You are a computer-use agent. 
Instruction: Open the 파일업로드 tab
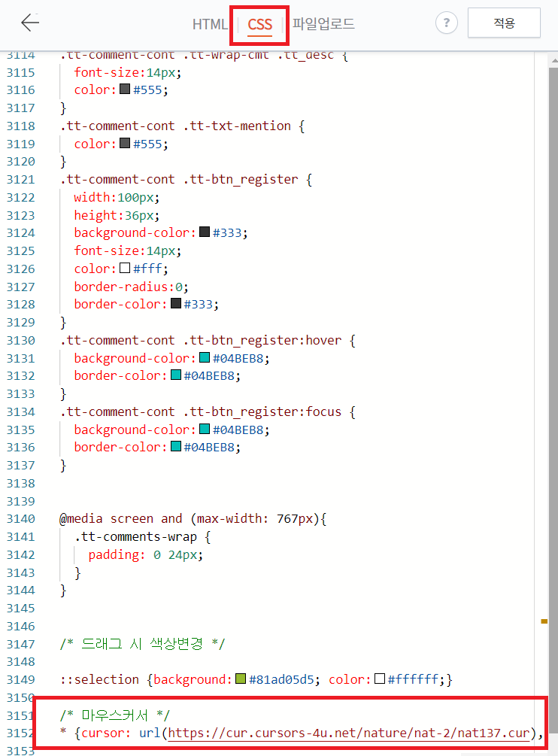click(x=323, y=23)
